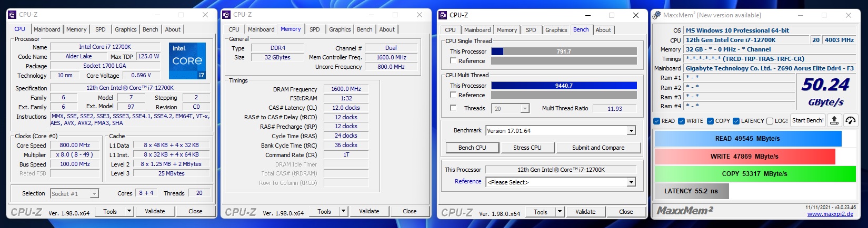Click the LATENCY 55.2 ns result bar
This screenshot has height=228, width=868.
[x=691, y=191]
